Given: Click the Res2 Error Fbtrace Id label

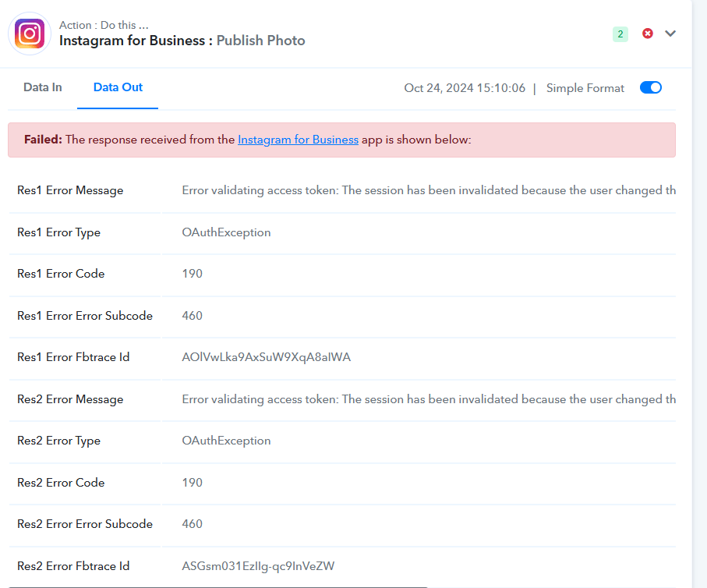Looking at the screenshot, I should coord(73,566).
